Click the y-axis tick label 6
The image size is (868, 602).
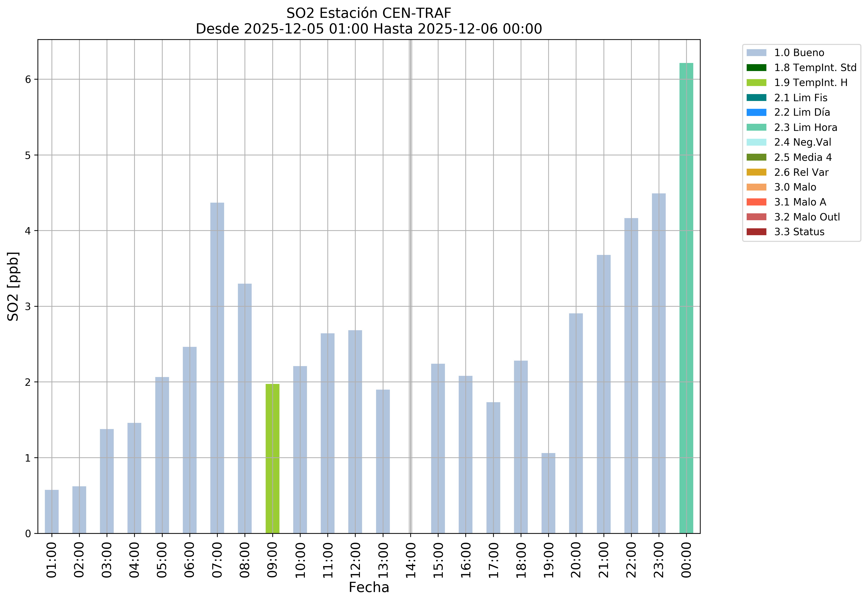28,79
